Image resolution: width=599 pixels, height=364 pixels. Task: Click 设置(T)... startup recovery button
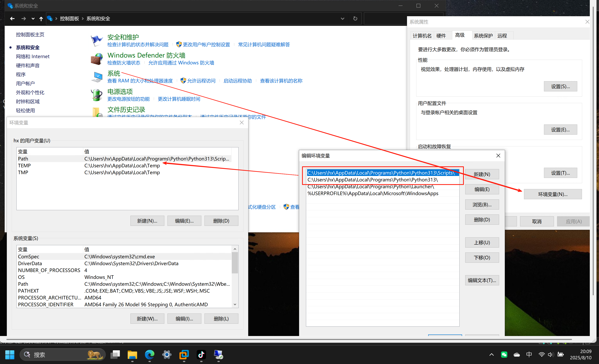pyautogui.click(x=560, y=173)
